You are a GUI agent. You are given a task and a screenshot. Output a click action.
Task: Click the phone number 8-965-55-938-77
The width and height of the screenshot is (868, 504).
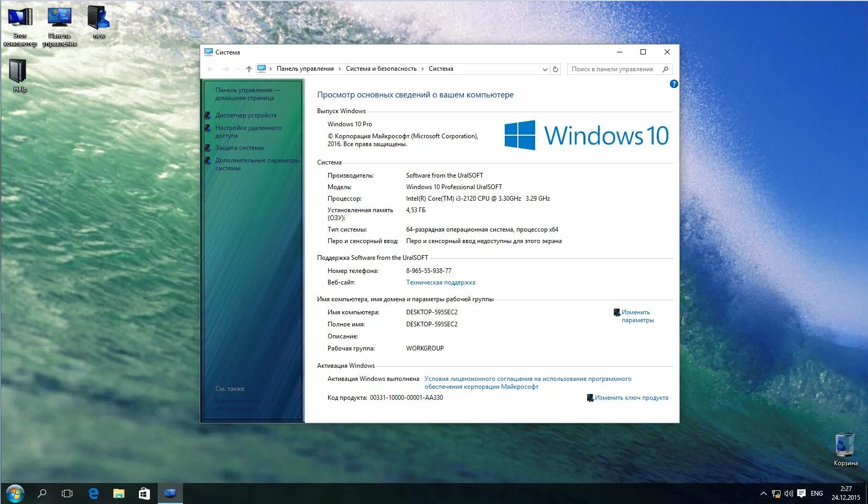click(429, 271)
